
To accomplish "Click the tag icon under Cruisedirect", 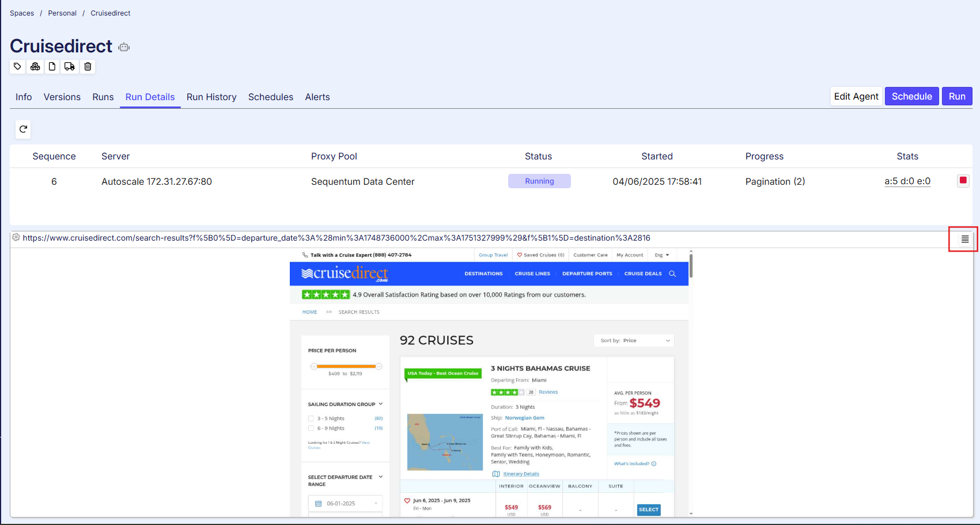I will (17, 67).
